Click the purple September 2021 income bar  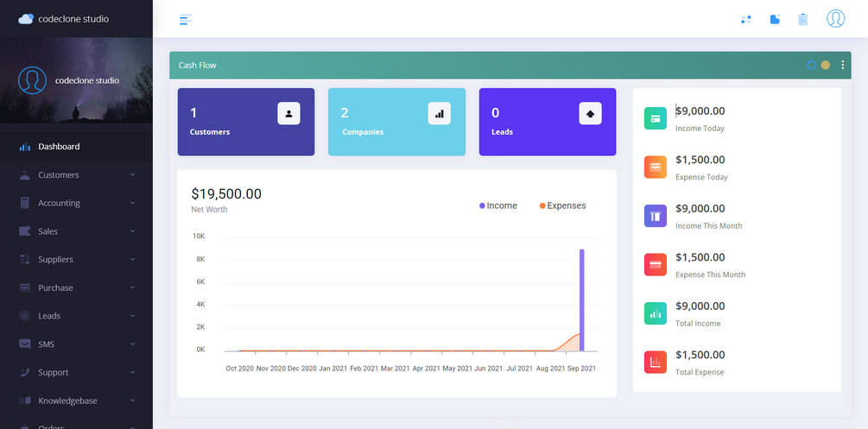pyautogui.click(x=582, y=300)
